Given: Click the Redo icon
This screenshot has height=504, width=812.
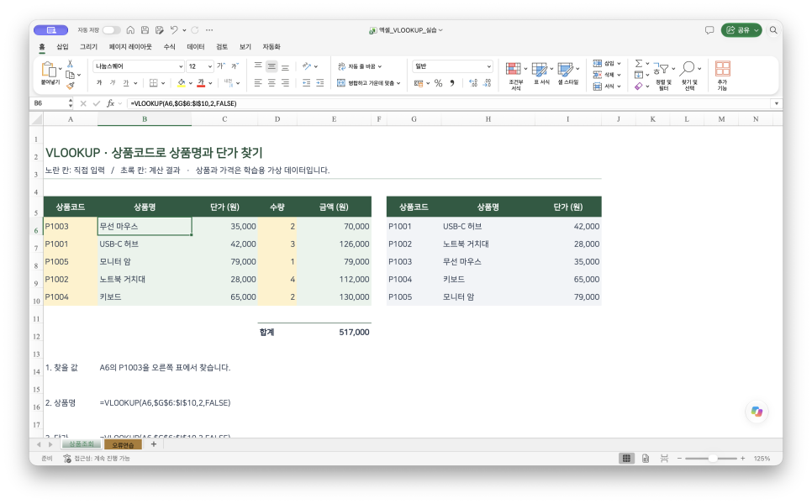Looking at the screenshot, I should pos(195,30).
